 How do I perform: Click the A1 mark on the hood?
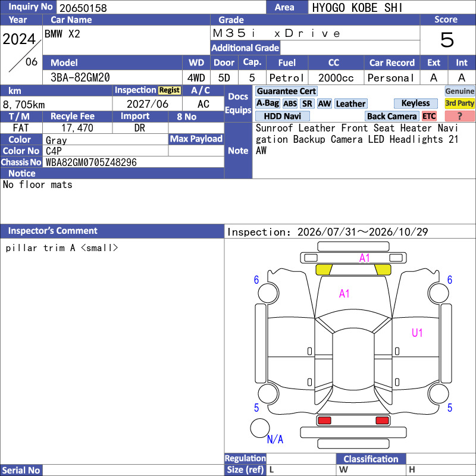[x=344, y=293]
